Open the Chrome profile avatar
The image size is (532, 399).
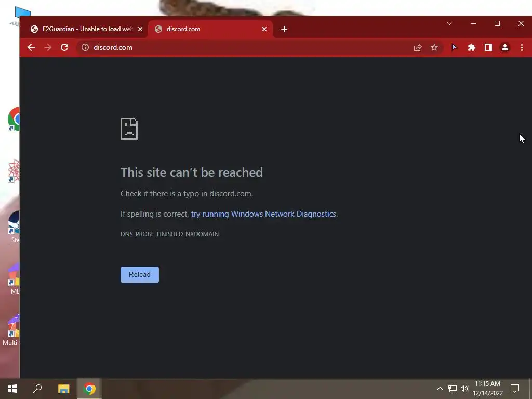[505, 47]
